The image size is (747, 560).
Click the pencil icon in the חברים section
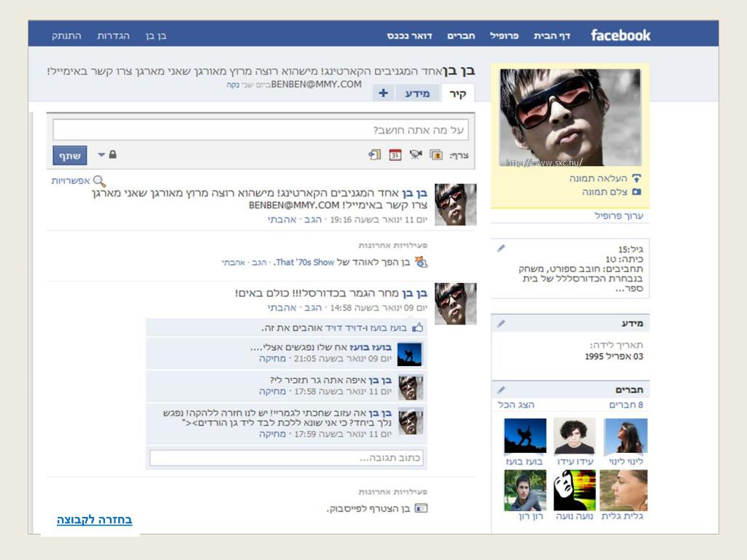[500, 390]
